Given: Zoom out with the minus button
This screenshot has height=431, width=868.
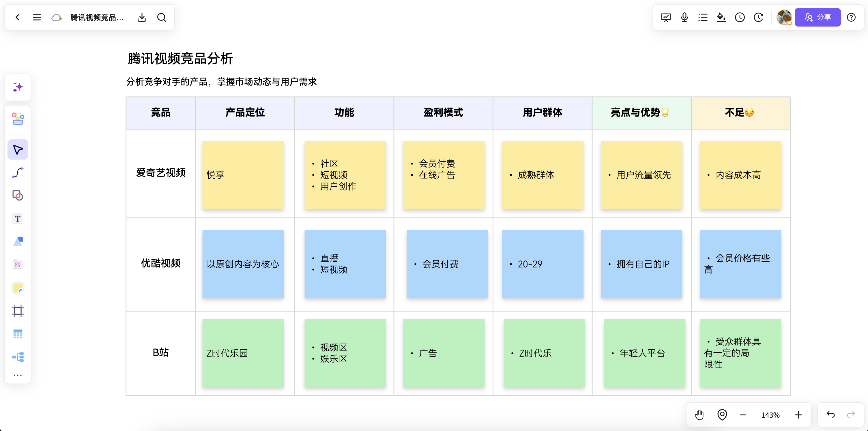Looking at the screenshot, I should (x=743, y=415).
